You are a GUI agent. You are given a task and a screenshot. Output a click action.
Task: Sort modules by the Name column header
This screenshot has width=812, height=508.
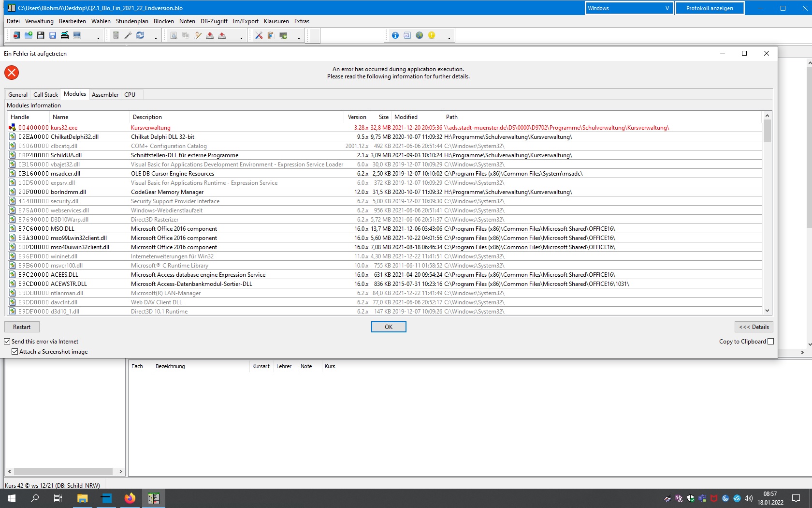[x=89, y=117]
